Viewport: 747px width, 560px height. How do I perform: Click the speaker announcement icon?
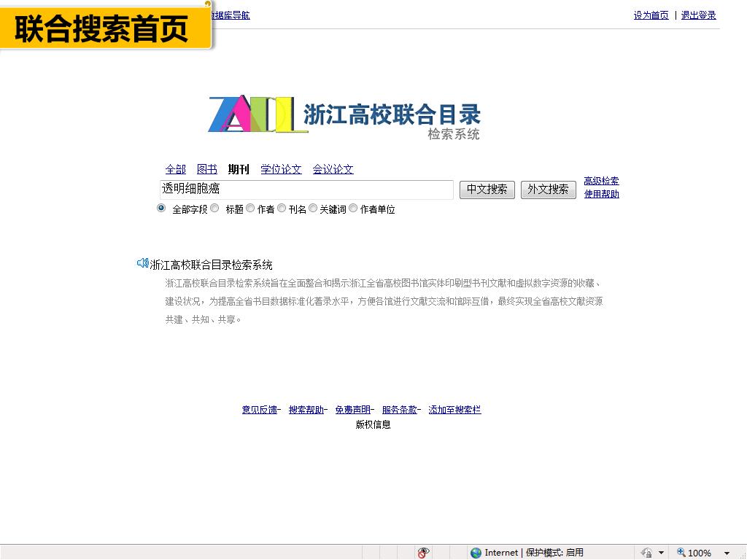[142, 262]
